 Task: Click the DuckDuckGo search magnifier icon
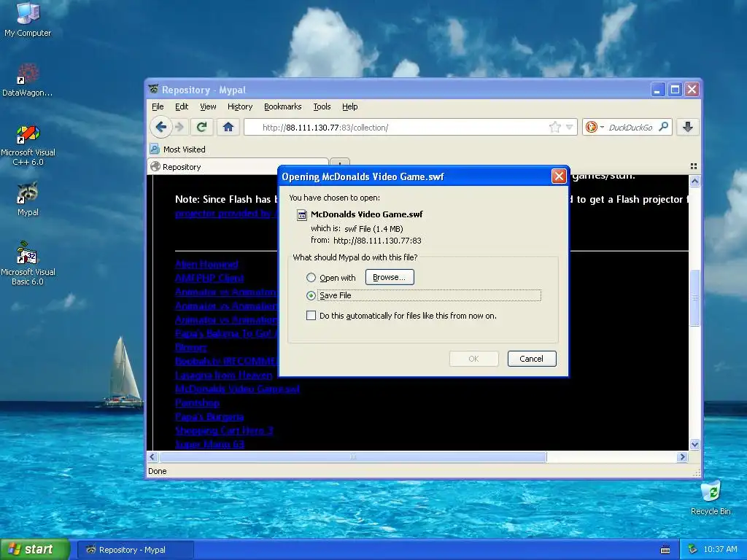[663, 127]
